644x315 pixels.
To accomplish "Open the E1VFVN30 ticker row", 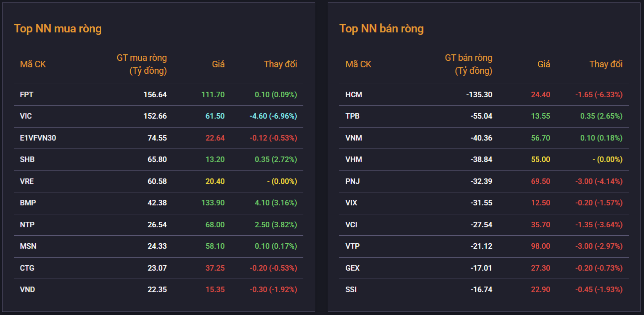I will tap(159, 138).
